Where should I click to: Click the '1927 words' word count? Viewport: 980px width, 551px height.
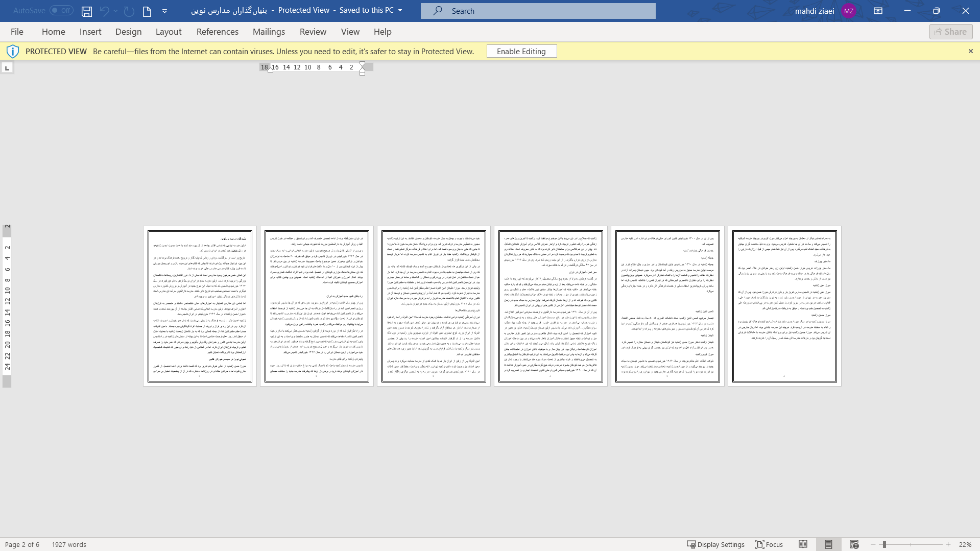click(x=69, y=544)
